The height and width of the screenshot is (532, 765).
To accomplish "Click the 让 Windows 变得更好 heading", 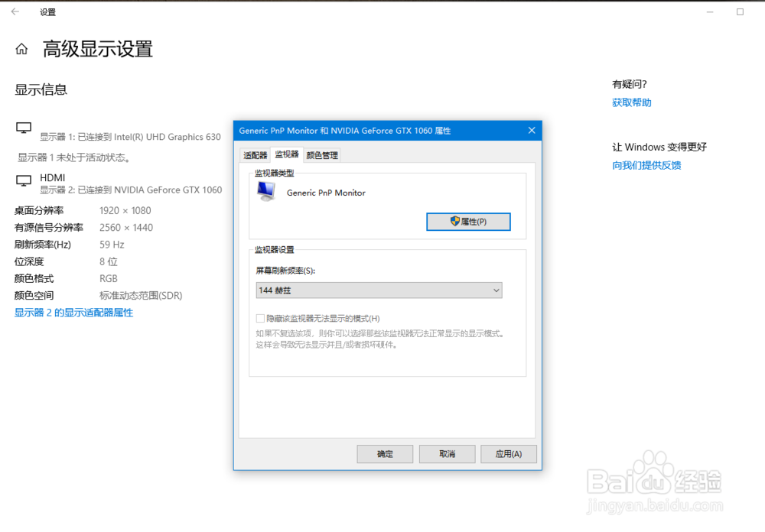I will pos(659,147).
